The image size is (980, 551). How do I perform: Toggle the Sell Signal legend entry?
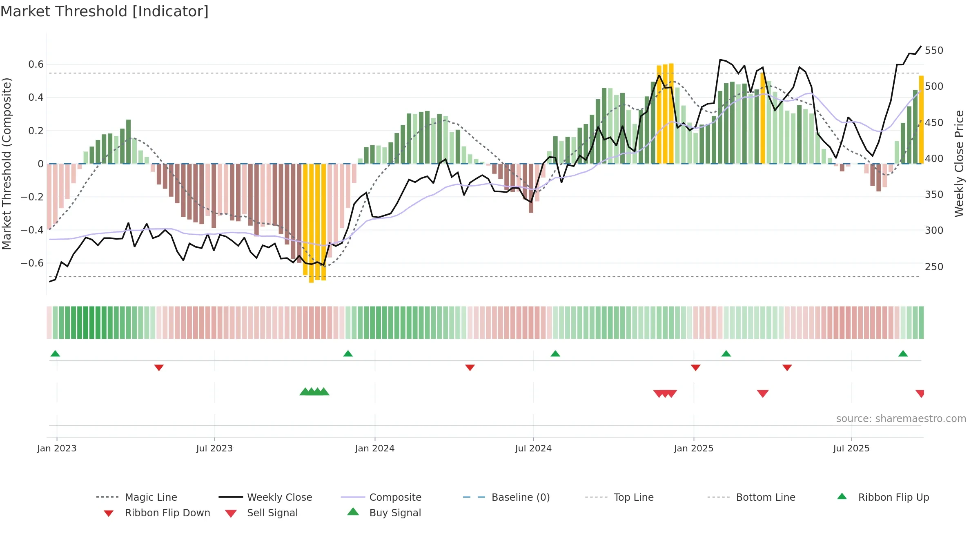261,513
